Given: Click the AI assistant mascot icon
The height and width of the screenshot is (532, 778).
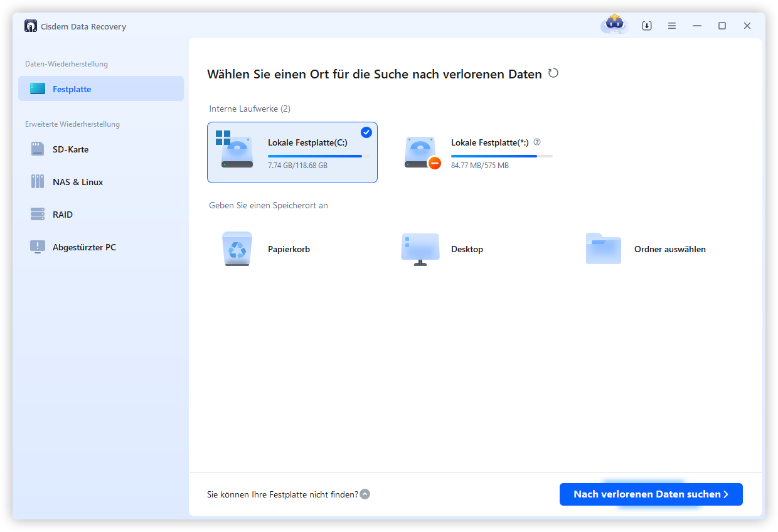Looking at the screenshot, I should click(613, 25).
